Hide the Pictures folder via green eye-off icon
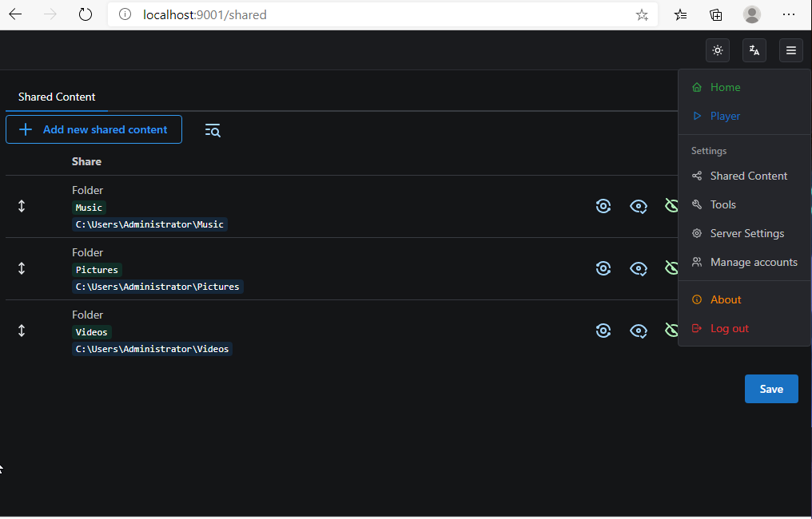 click(672, 268)
